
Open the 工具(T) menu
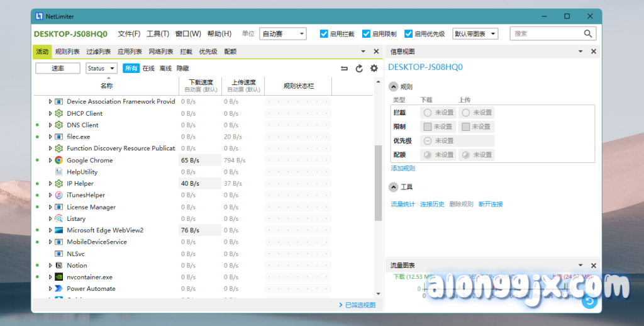click(157, 34)
